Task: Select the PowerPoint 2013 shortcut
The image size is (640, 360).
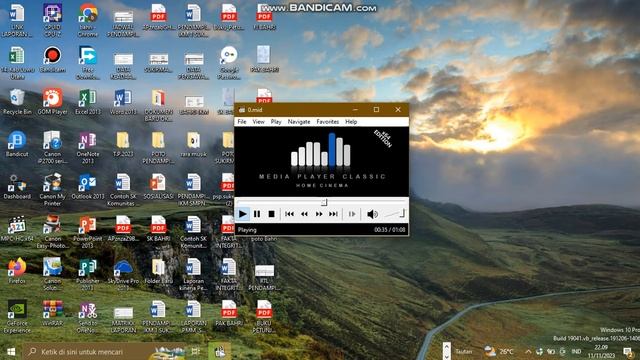Action: point(87,232)
